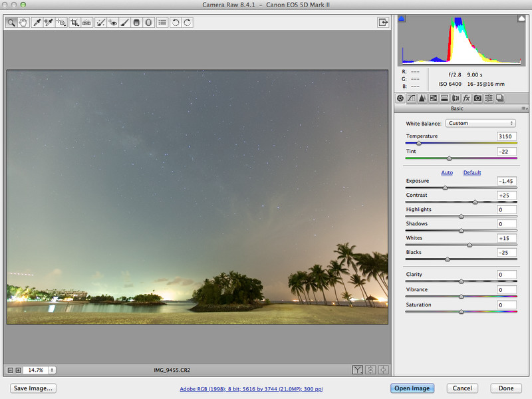Click the Whites value field
This screenshot has width=532, height=399.
(507, 238)
